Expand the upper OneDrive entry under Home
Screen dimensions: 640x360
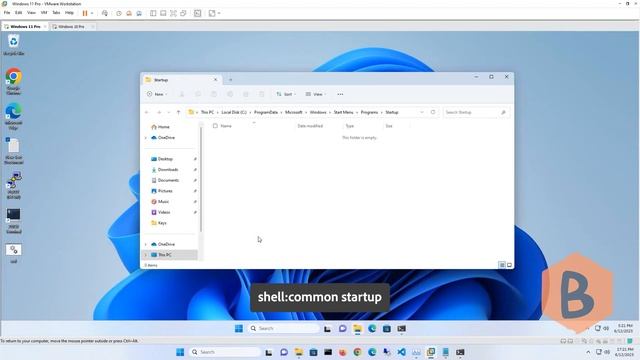[x=146, y=138]
